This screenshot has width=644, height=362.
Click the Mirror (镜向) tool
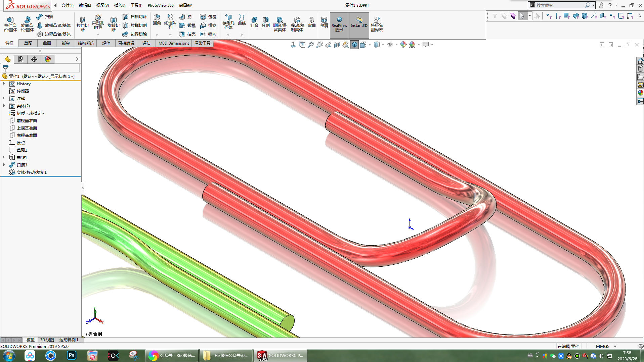click(208, 34)
